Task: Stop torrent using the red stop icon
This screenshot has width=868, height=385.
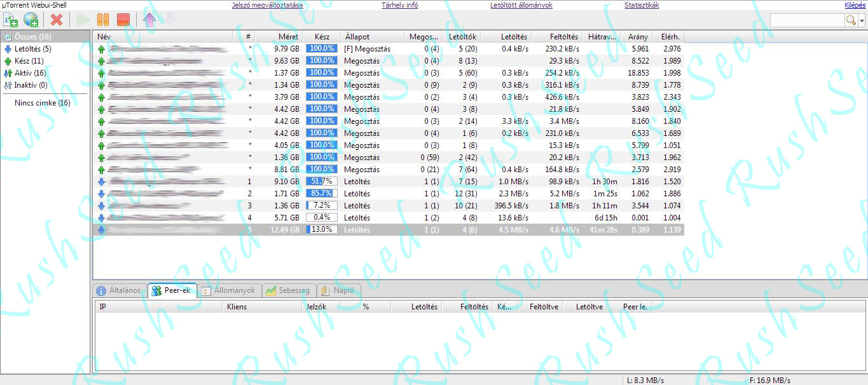Action: click(x=123, y=20)
